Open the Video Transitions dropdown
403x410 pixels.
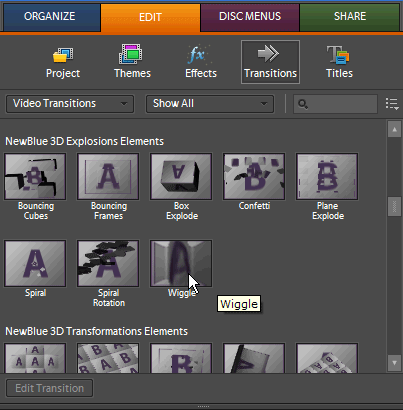70,104
